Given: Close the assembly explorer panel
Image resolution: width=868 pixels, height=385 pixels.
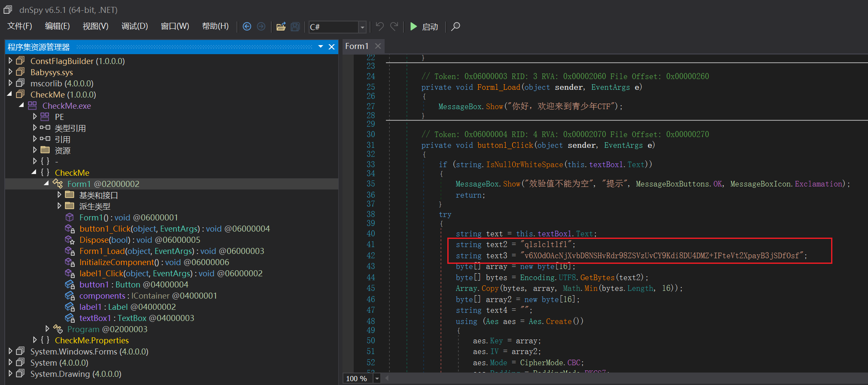Looking at the screenshot, I should (331, 47).
